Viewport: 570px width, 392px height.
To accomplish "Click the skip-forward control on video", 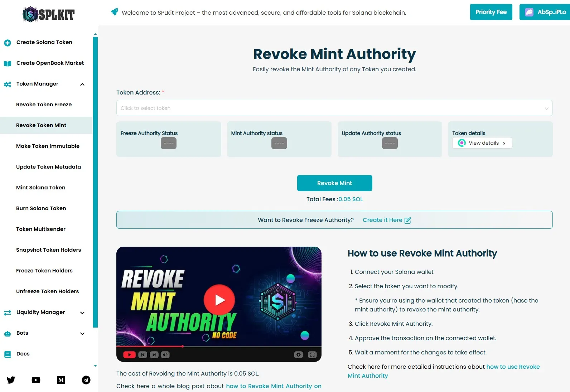I will coord(154,355).
